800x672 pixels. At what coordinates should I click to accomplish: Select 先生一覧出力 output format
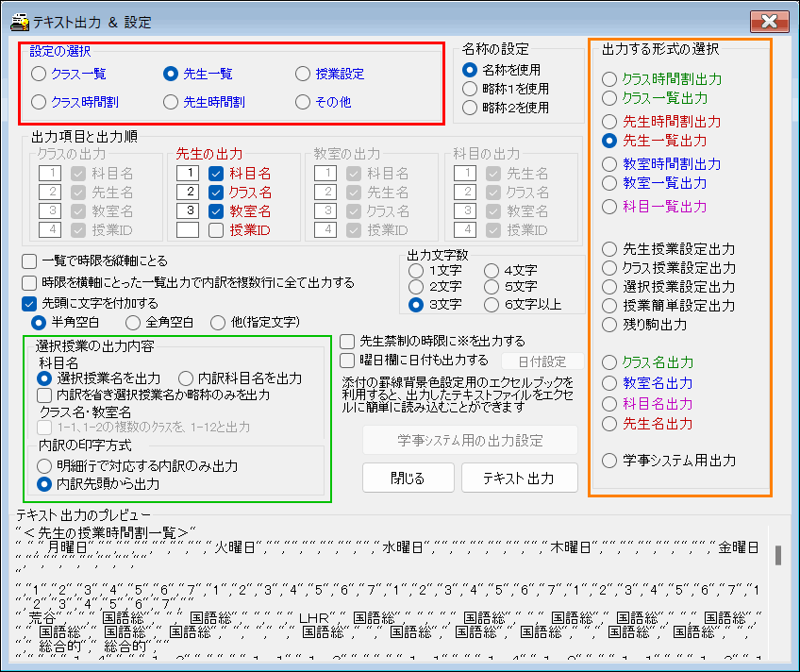tap(609, 141)
